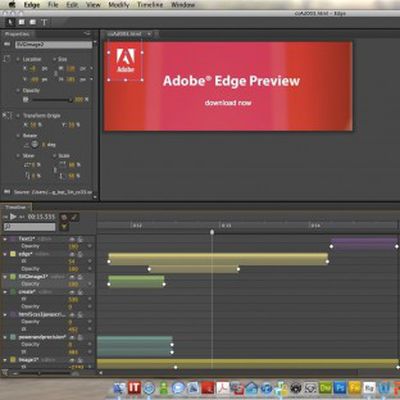The height and width of the screenshot is (400, 400).
Task: Open the Properties panel options menu
Action: point(87,33)
